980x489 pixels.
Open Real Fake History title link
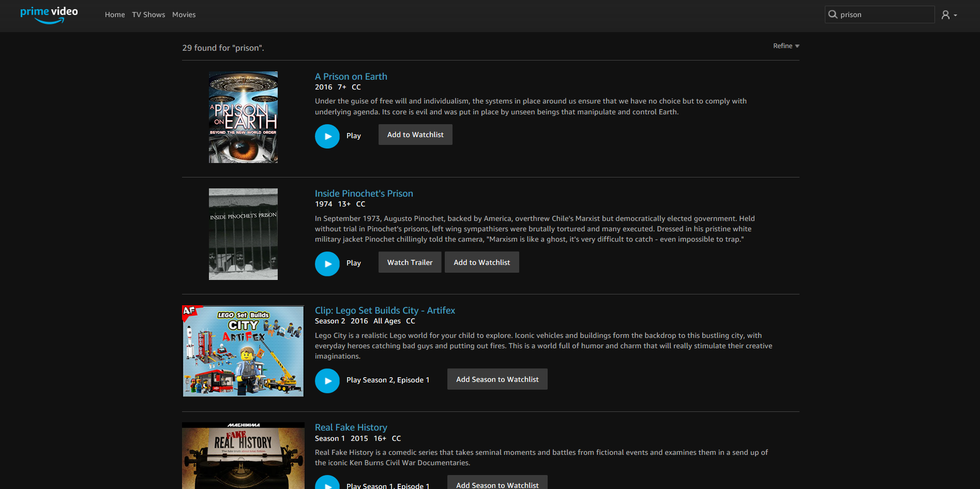[351, 427]
